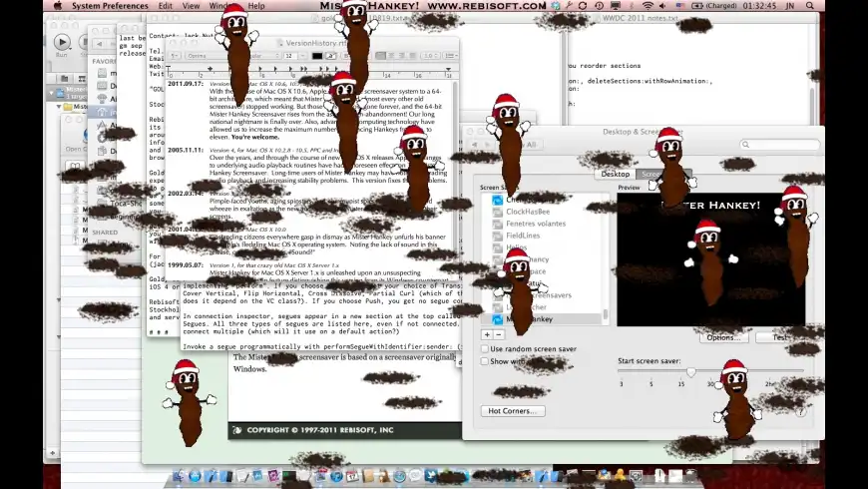Click the VersionHistory.rtf window title
The width and height of the screenshot is (868, 489).
[315, 43]
